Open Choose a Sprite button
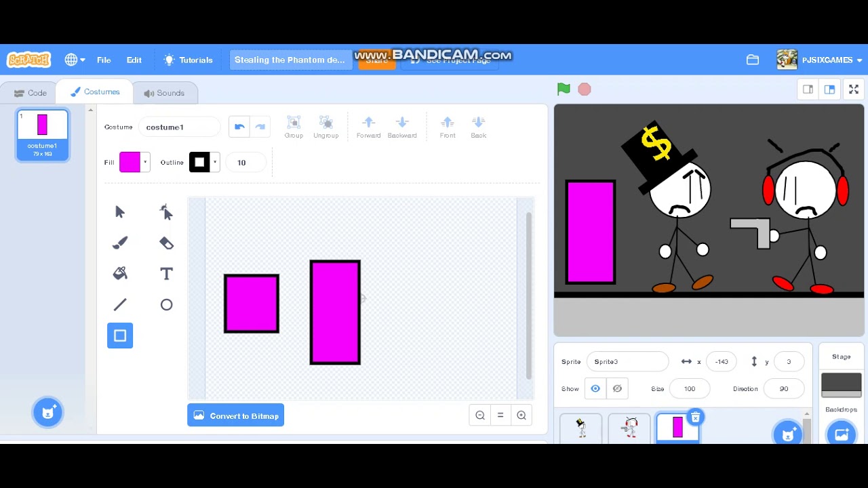The image size is (868, 488). tap(788, 434)
